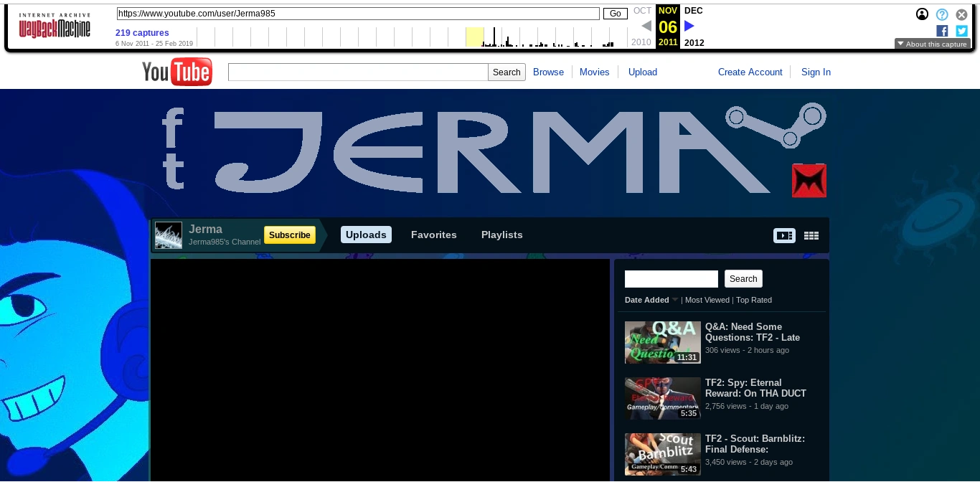Sort uploads by Top Rated
Screen dimensions: 980x482
pos(754,300)
